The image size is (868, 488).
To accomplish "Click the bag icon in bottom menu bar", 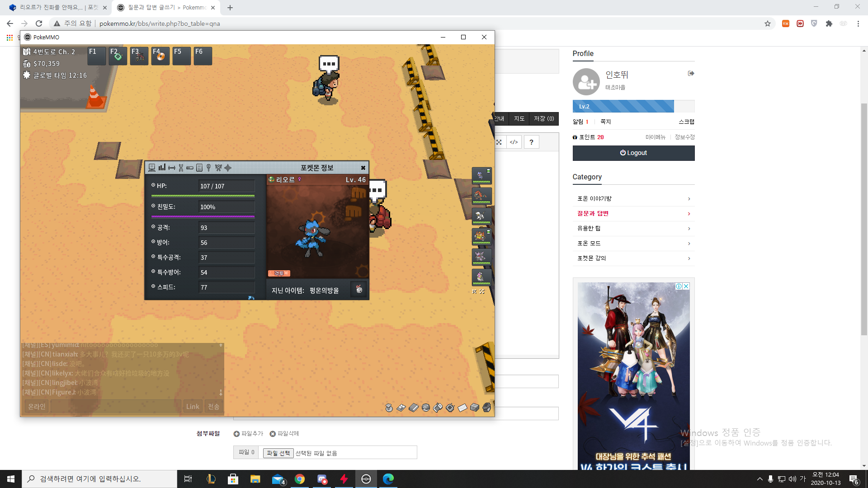I will (389, 408).
